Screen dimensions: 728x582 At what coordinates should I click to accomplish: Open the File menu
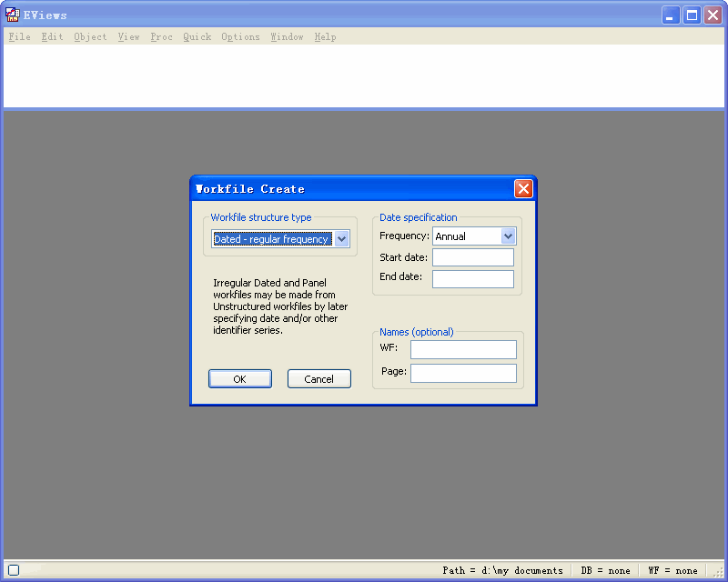tap(19, 36)
